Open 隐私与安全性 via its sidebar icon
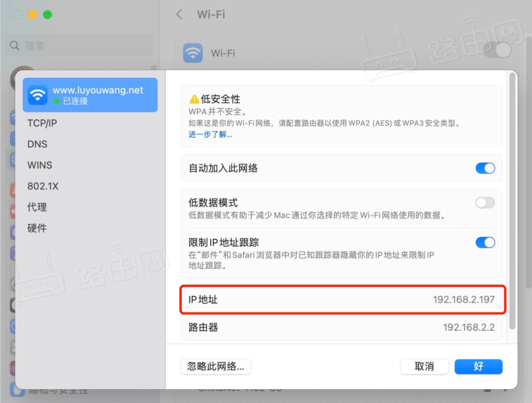 17,390
